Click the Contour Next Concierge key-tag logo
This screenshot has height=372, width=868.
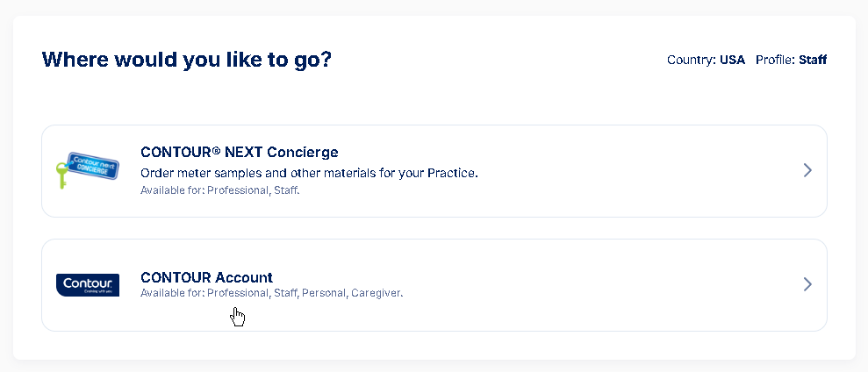[x=88, y=170]
